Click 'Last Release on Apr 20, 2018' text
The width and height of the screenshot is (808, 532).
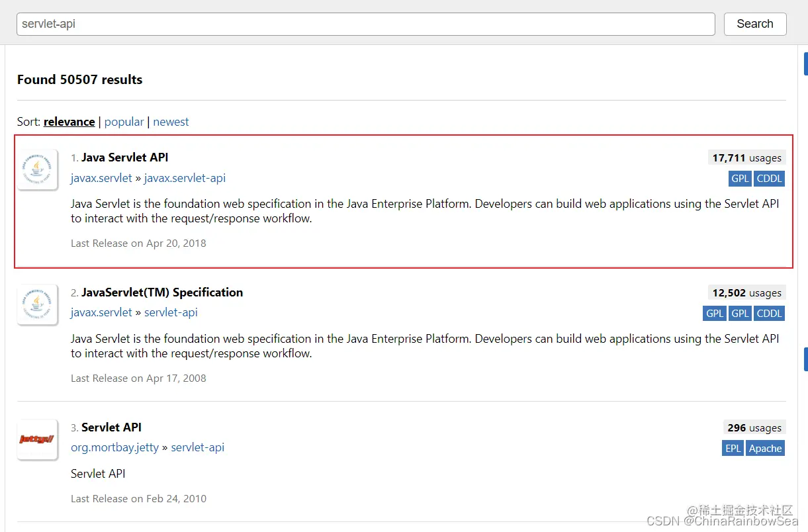click(x=138, y=244)
